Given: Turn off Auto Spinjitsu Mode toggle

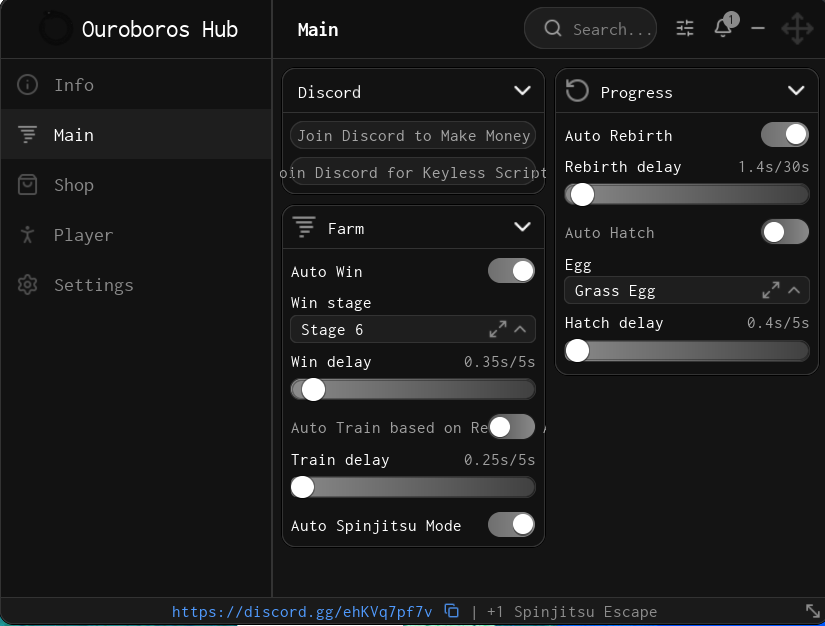Looking at the screenshot, I should pos(511,524).
